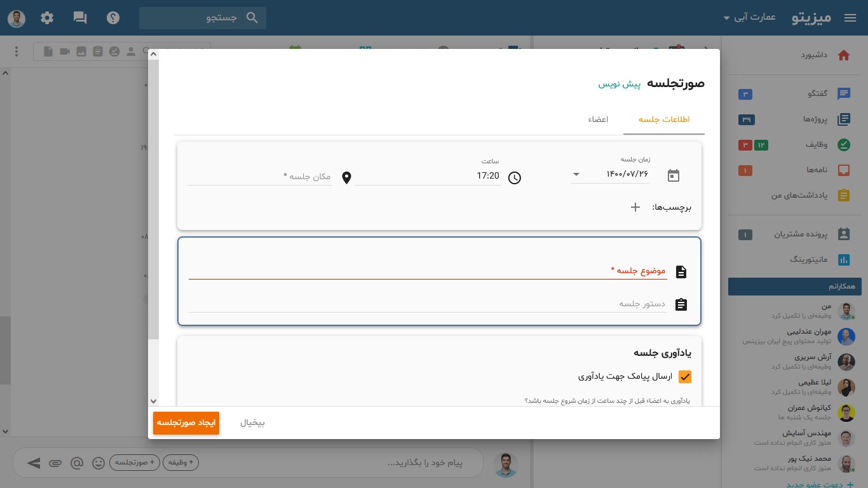Click the time field showing 17:20
The image size is (868, 488).
pyautogui.click(x=428, y=175)
